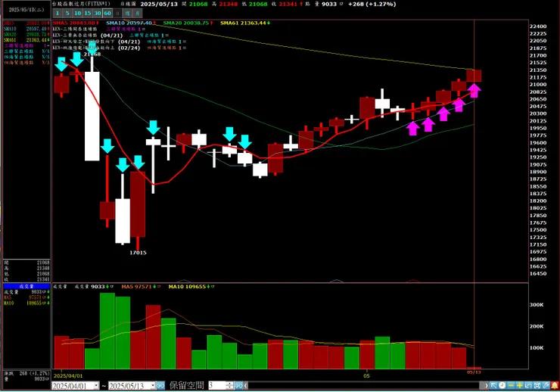
Task: Click the tallest green volume bar
Action: point(107,331)
